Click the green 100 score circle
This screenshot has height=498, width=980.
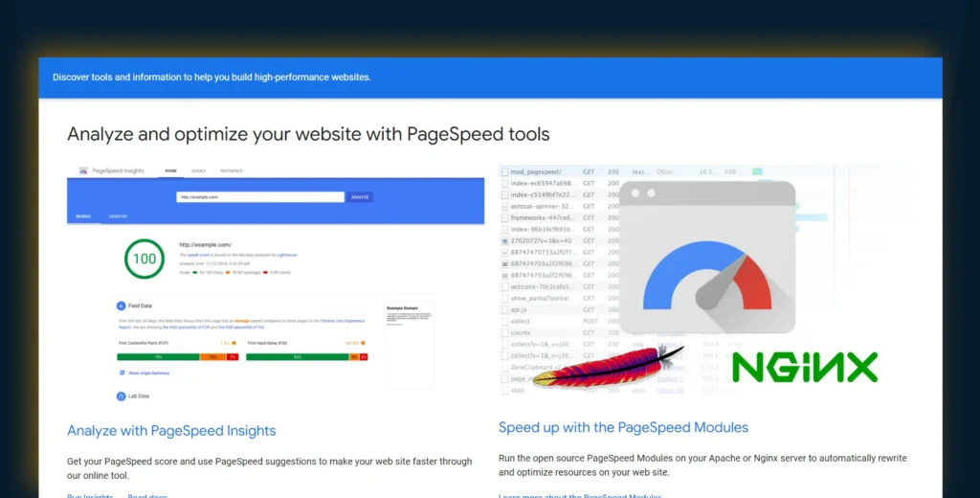145,259
